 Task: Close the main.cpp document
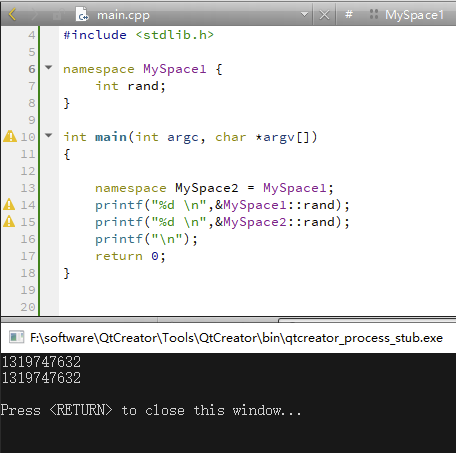tap(324, 15)
